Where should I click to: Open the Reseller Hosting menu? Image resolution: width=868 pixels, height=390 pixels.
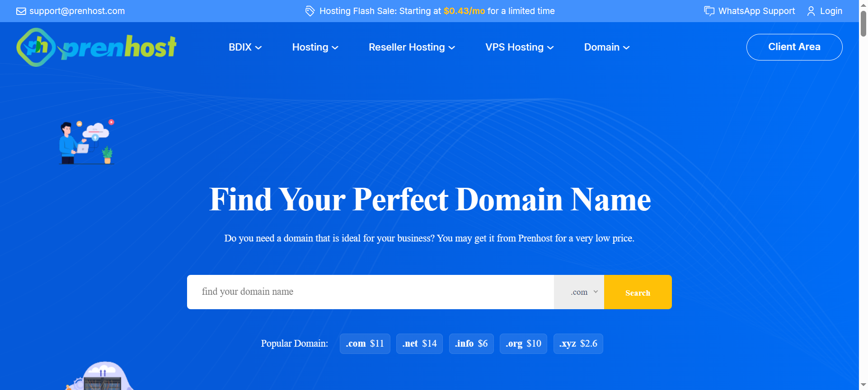click(412, 47)
